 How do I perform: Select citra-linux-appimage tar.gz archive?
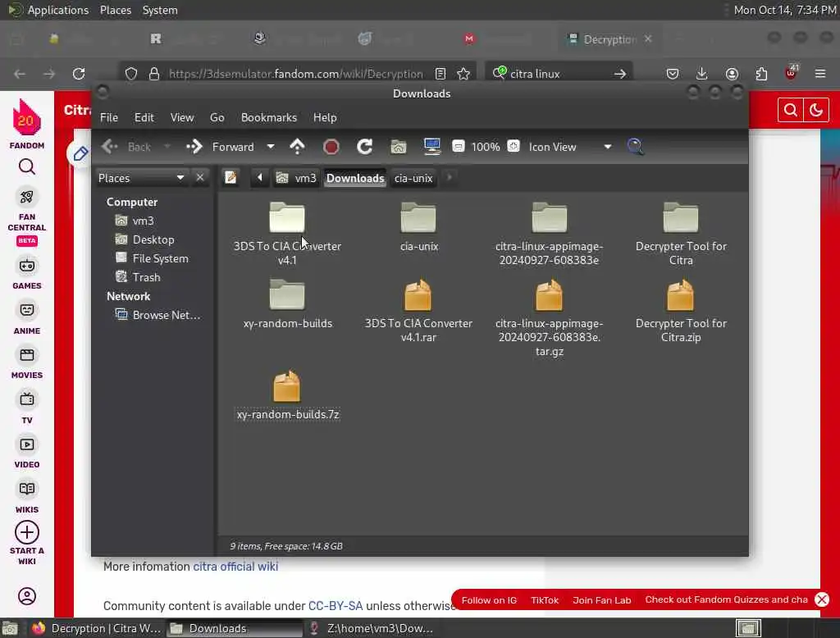tap(549, 296)
